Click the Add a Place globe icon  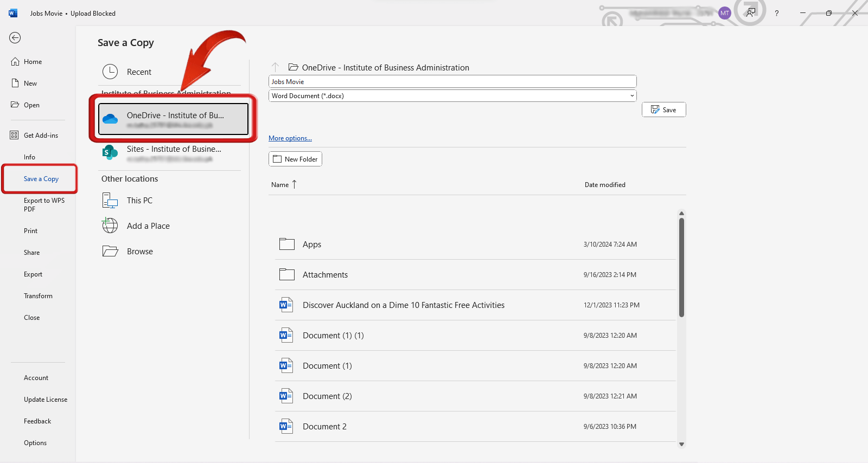110,225
